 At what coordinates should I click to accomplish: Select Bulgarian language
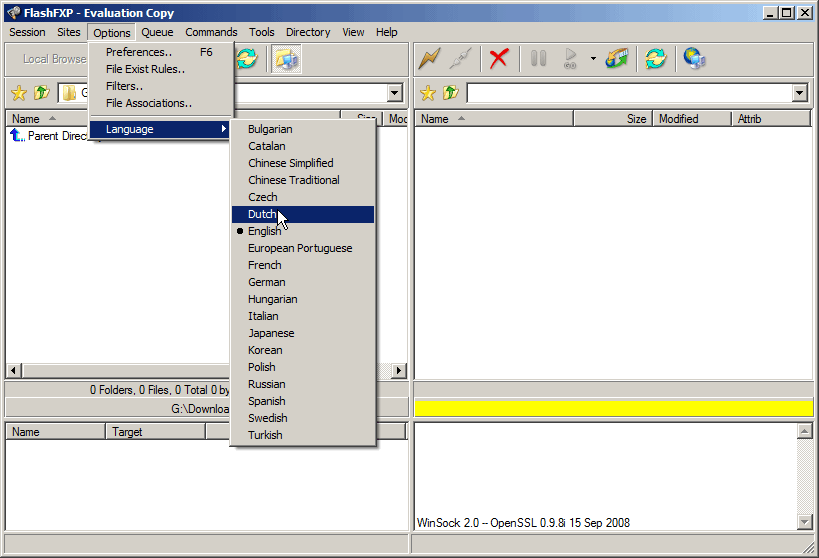click(303, 129)
